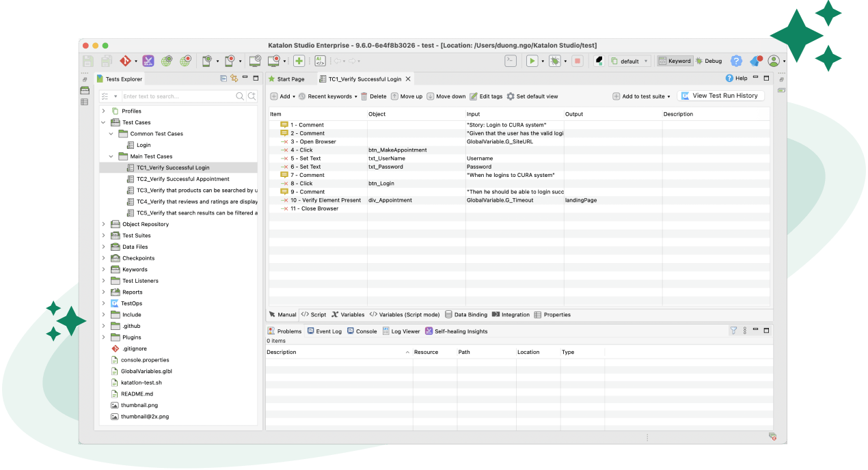Open the notifications megaphone icon
The height and width of the screenshot is (470, 868).
point(756,61)
